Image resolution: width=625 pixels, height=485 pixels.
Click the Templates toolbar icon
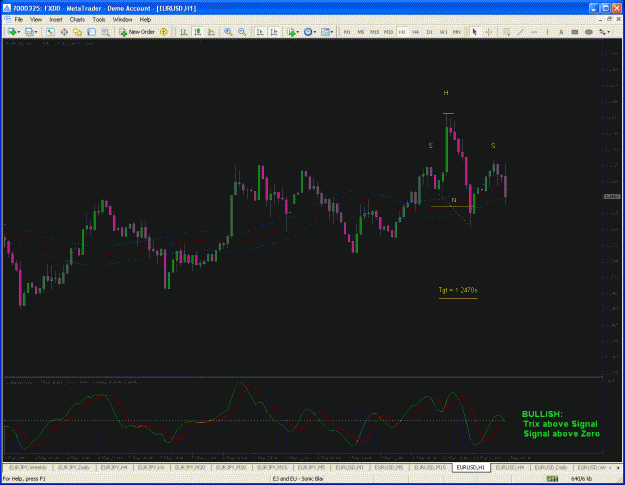(325, 32)
